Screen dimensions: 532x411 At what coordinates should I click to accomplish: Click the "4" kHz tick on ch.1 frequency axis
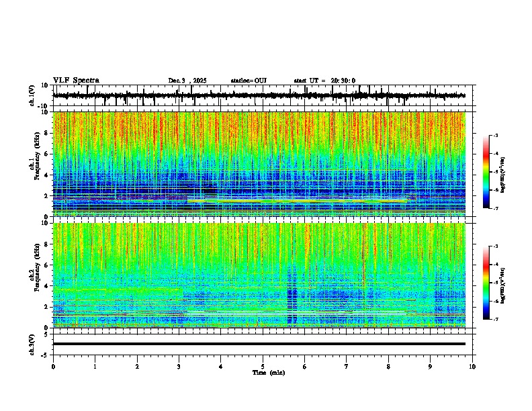point(47,175)
